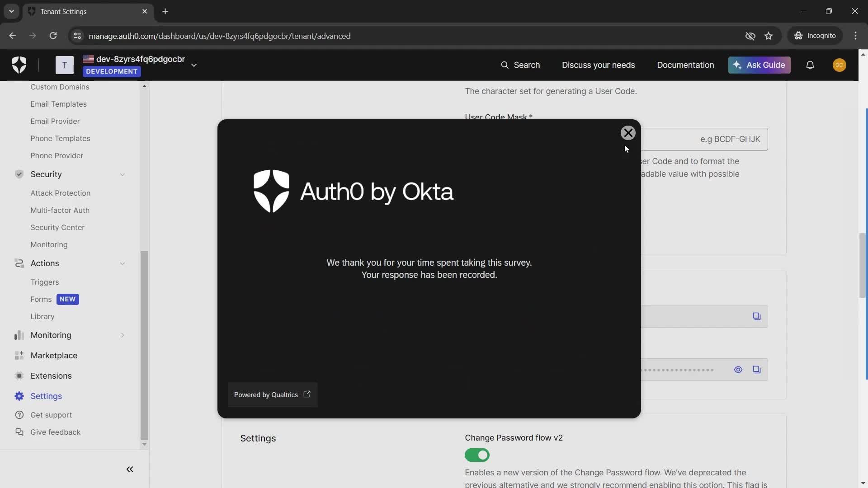Close the Tenant Settings tab

pos(145,11)
